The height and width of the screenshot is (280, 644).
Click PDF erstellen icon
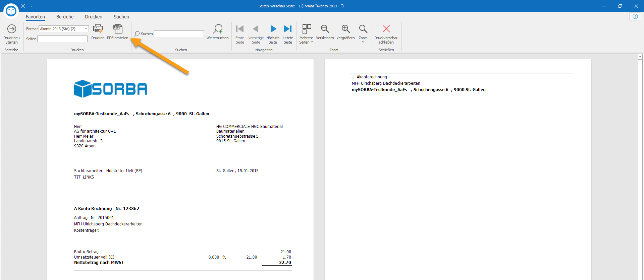(118, 29)
